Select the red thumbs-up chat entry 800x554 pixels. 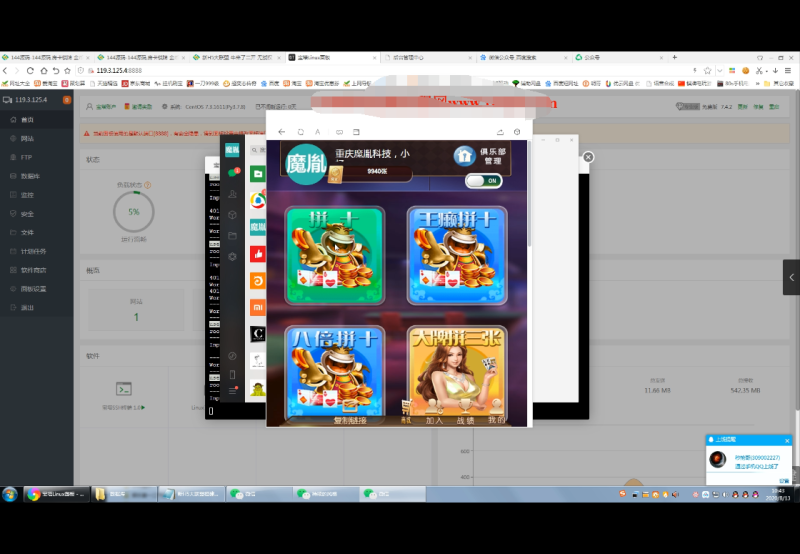258,254
